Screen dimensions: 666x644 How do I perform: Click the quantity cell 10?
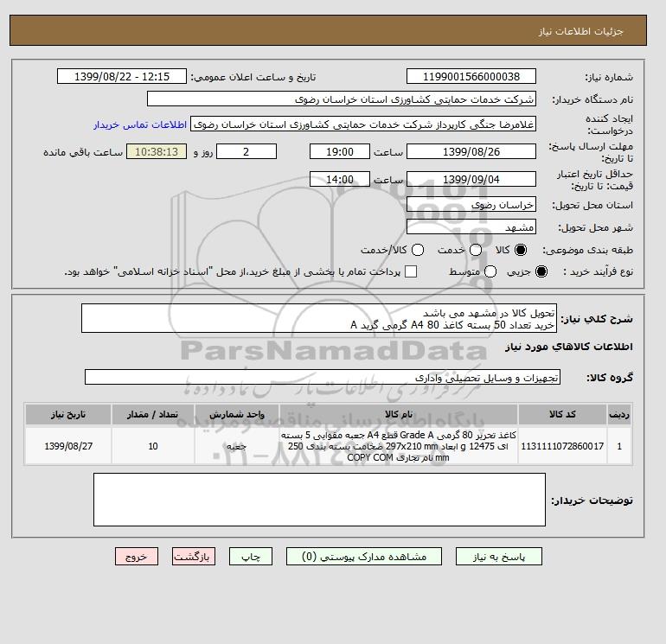click(x=153, y=446)
